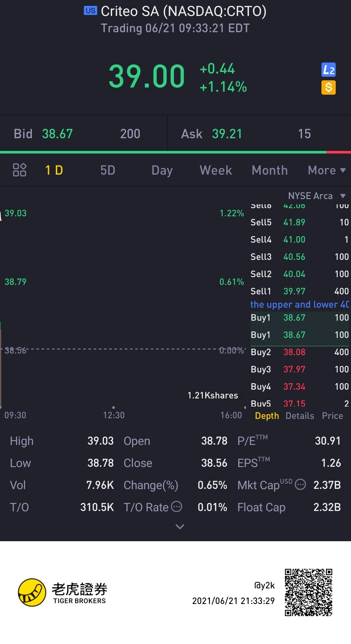351x644 pixels.
Task: Tap the High value 39.03 in stats
Action: 100,441
